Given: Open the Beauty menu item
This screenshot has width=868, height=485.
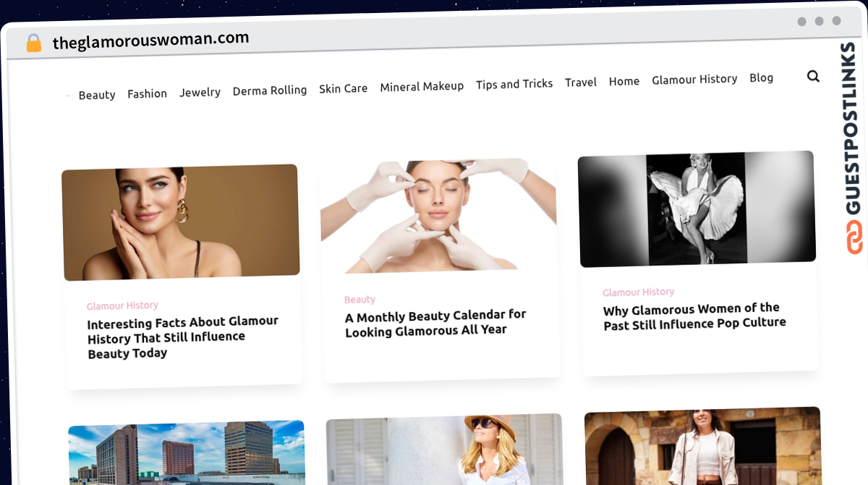Looking at the screenshot, I should coord(97,95).
